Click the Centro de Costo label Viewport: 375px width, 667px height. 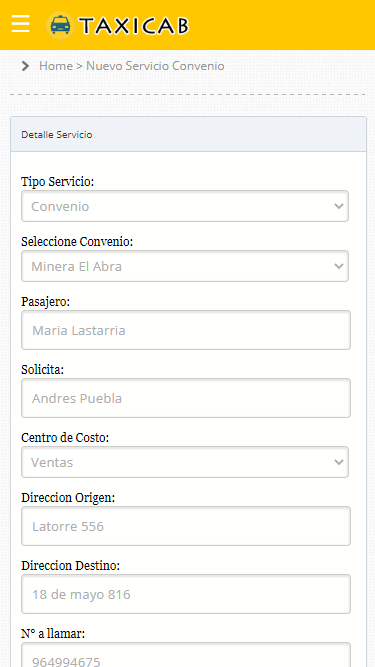pyautogui.click(x=65, y=438)
